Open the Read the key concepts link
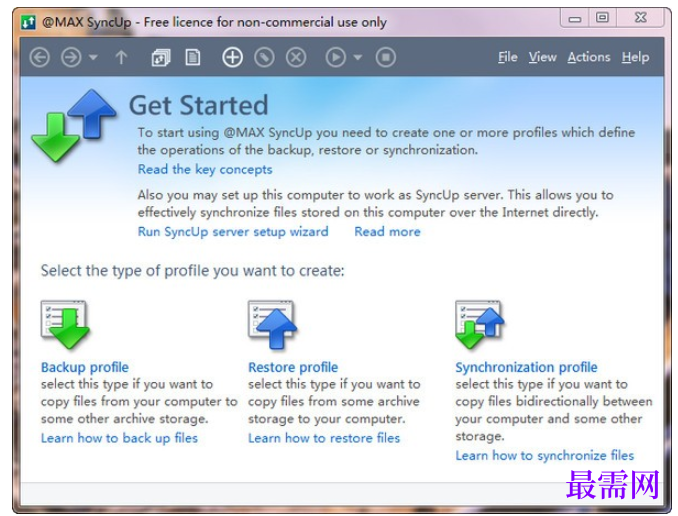The height and width of the screenshot is (516, 678). [205, 169]
